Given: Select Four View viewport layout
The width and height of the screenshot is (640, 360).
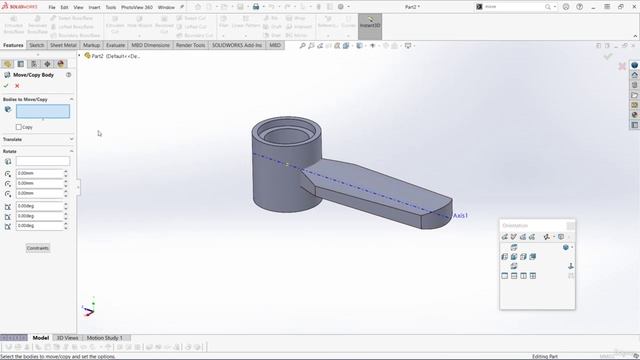Looking at the screenshot, I should (x=533, y=276).
